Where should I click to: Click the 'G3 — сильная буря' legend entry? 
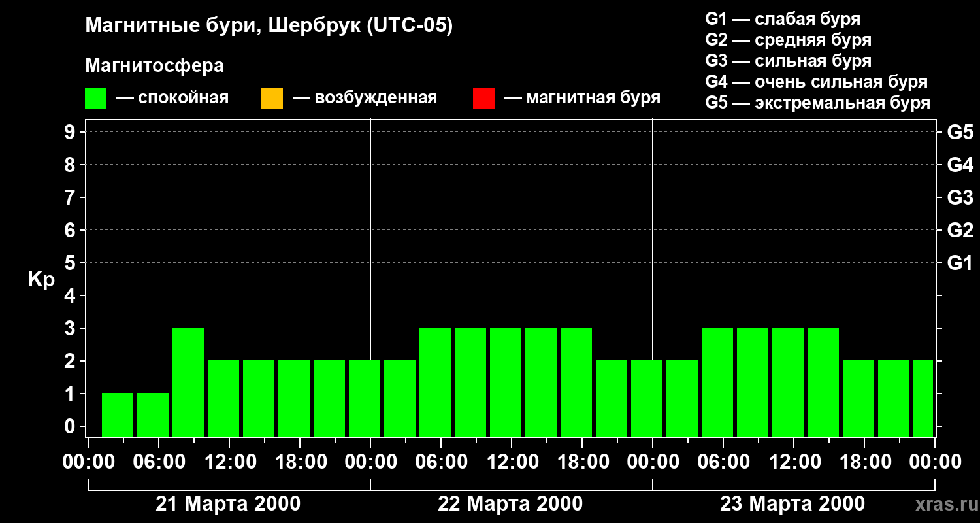788,61
